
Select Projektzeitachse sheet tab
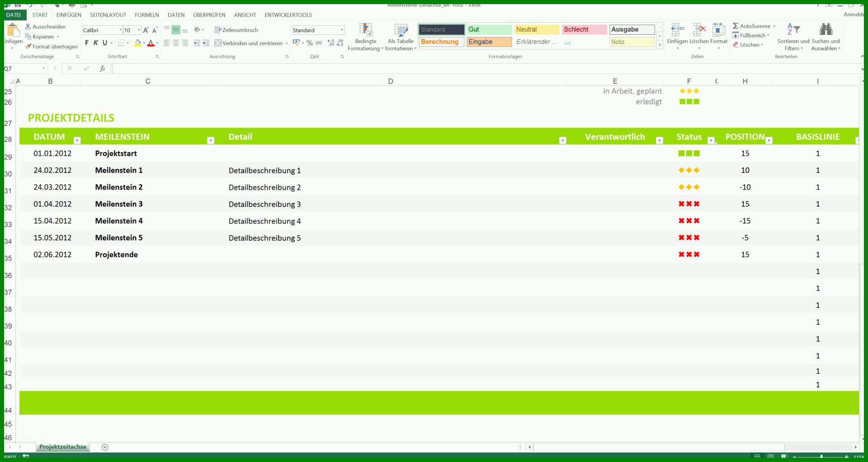(63, 447)
